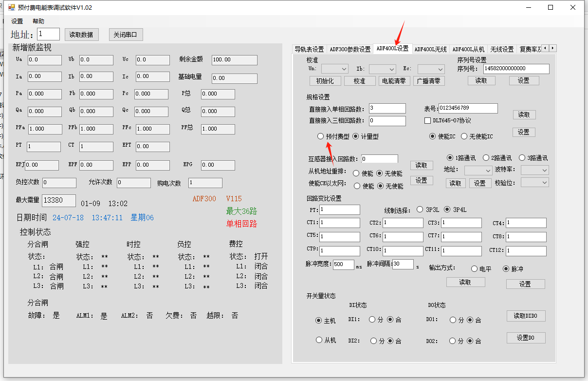
Task: Enable the DLT645-07协议 checkbox
Action: [x=428, y=120]
